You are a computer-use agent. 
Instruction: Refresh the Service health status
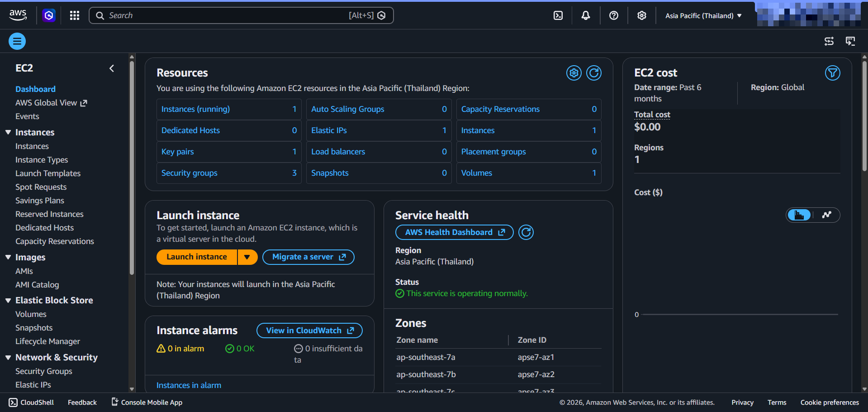coord(526,232)
